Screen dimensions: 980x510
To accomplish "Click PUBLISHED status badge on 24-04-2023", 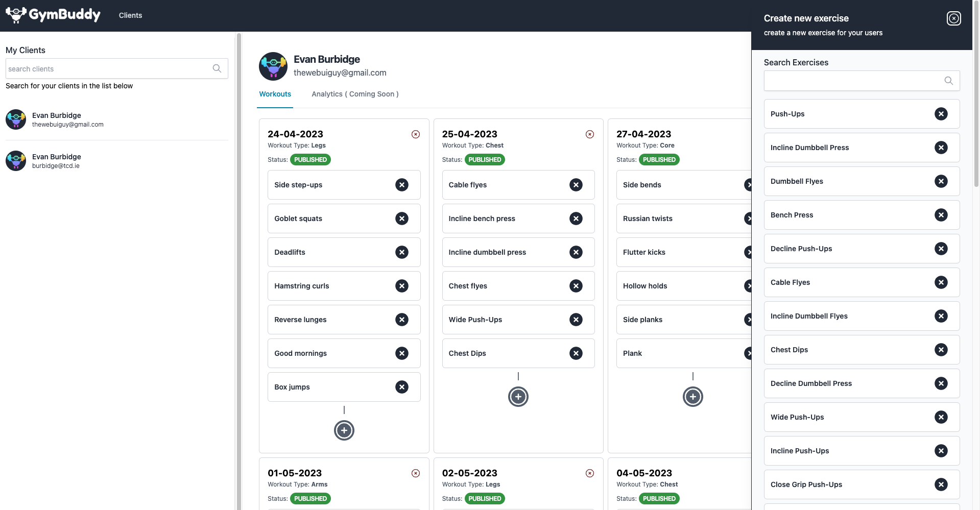I will click(310, 160).
